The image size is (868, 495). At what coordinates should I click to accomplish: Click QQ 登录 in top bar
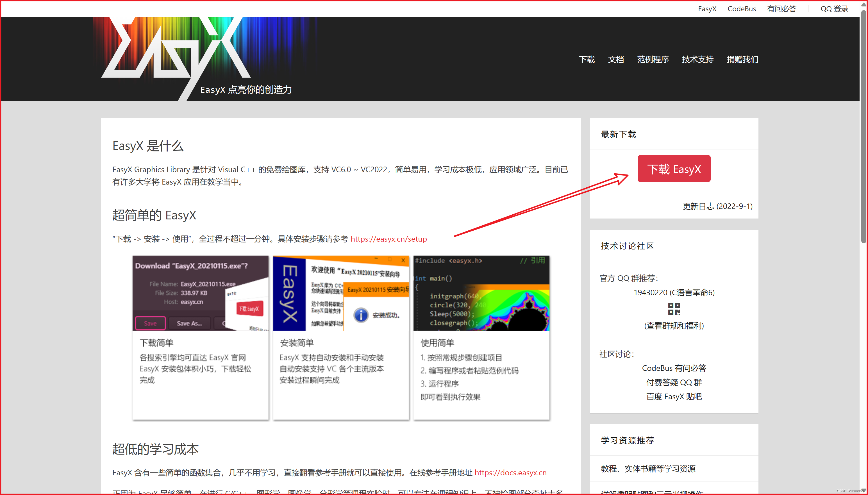click(x=834, y=9)
